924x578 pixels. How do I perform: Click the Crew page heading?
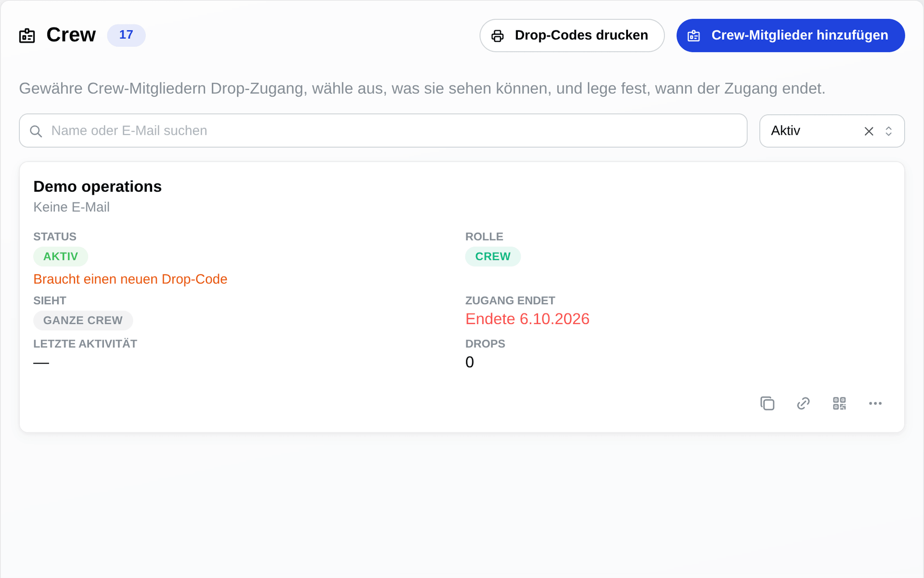pos(71,35)
